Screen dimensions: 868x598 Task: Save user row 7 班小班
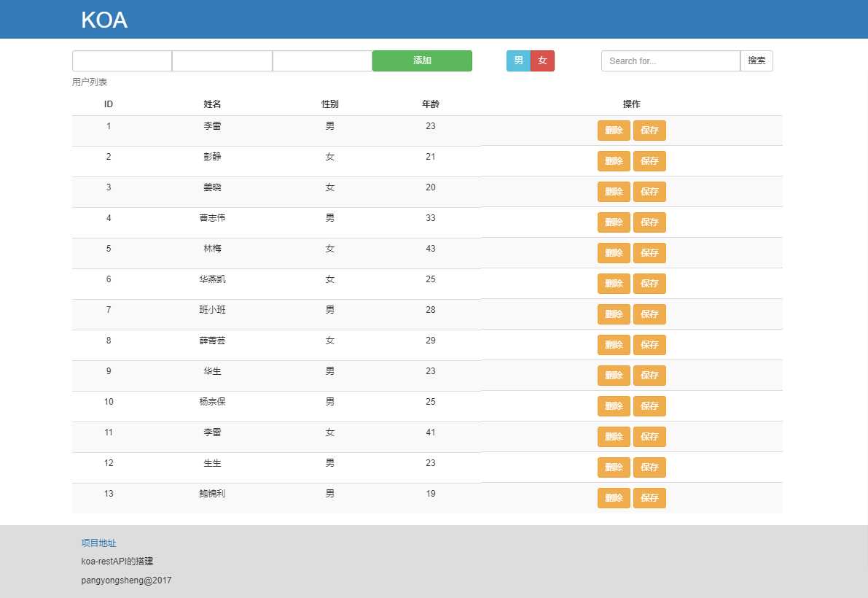point(649,314)
